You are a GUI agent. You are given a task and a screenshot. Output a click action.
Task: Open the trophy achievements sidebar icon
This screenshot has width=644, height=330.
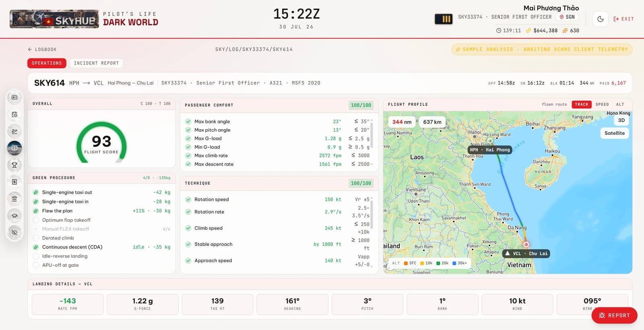(x=14, y=165)
